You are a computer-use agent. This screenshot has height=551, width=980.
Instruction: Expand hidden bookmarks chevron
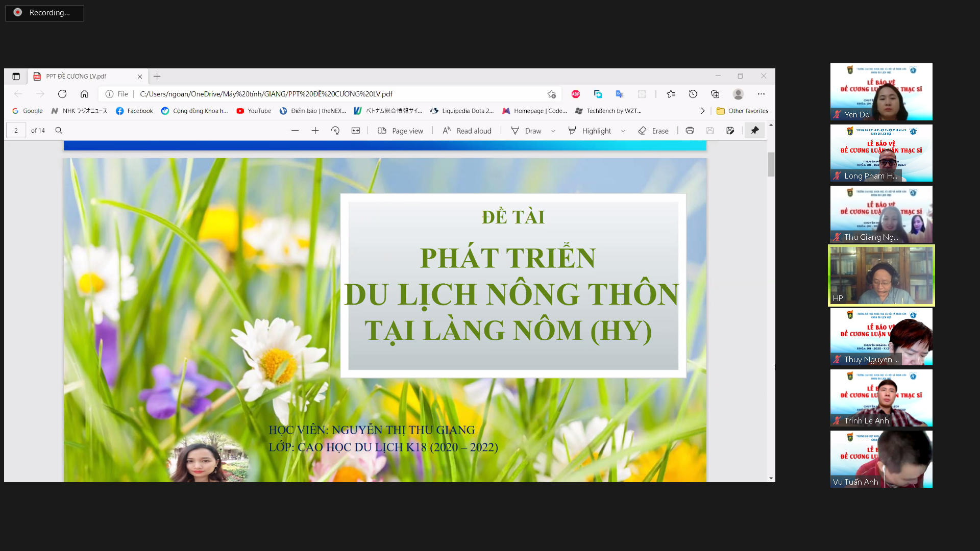click(x=702, y=111)
